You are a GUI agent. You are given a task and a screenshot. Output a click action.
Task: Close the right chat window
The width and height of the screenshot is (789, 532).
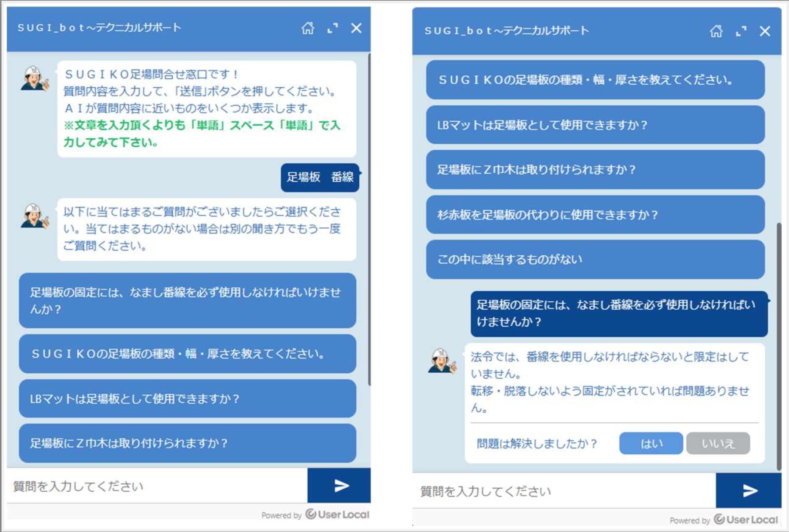point(765,31)
